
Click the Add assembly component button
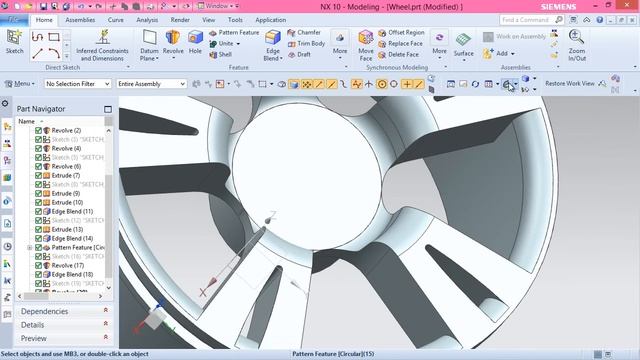tap(499, 53)
